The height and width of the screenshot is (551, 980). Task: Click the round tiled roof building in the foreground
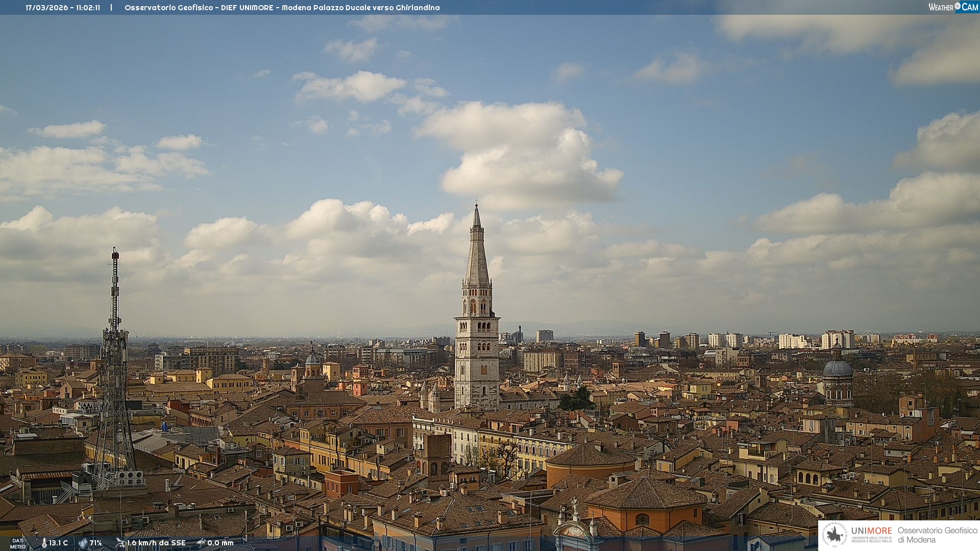click(x=591, y=455)
